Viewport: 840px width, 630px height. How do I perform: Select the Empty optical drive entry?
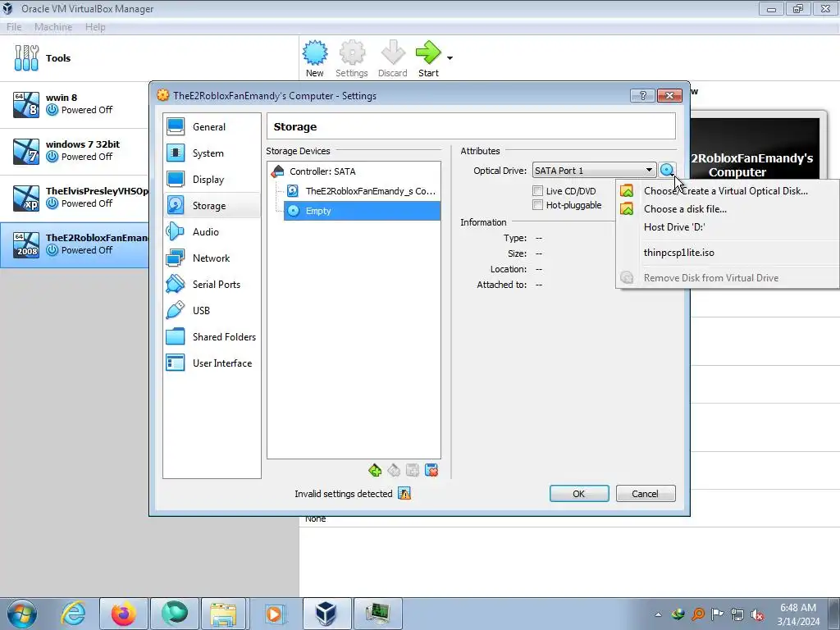coord(362,211)
